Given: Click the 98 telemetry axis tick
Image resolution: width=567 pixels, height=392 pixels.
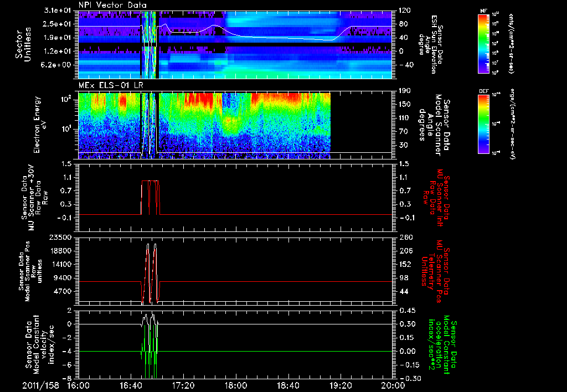Looking at the screenshot, I should point(404,278).
